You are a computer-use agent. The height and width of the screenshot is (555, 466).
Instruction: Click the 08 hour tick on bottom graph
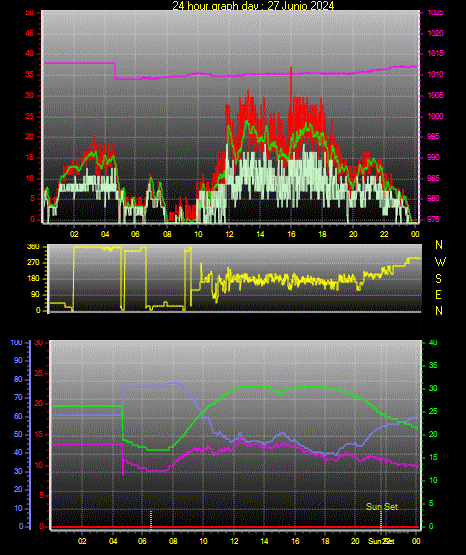(173, 541)
